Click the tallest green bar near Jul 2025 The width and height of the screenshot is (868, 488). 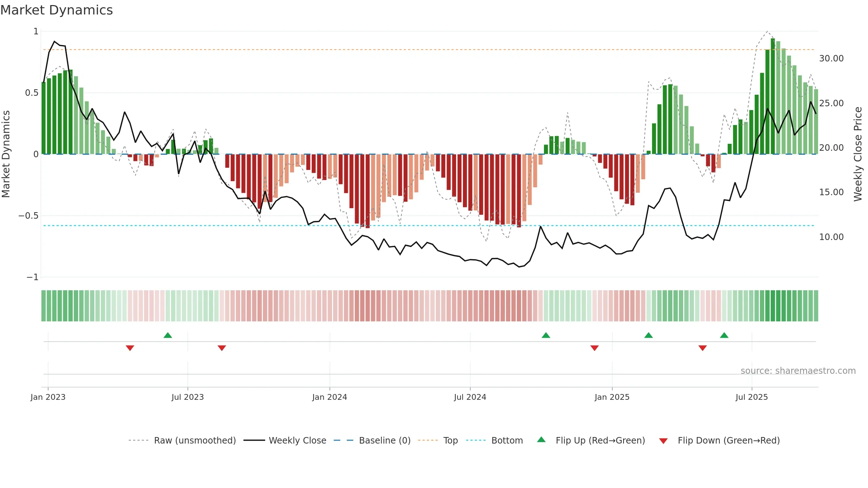point(773,96)
